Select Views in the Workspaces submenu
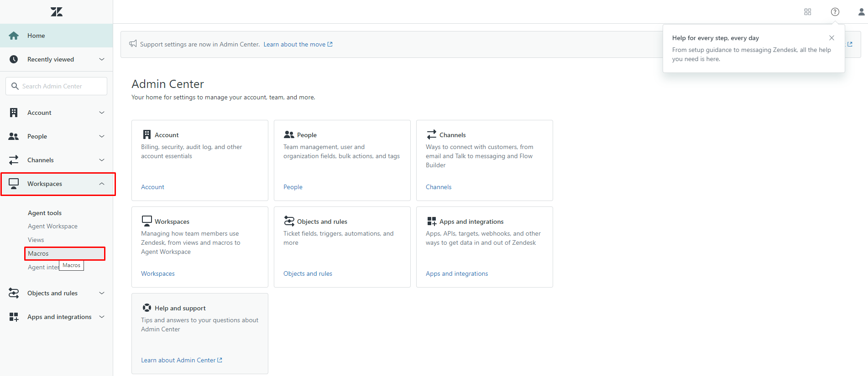This screenshot has width=868, height=376. pos(36,240)
